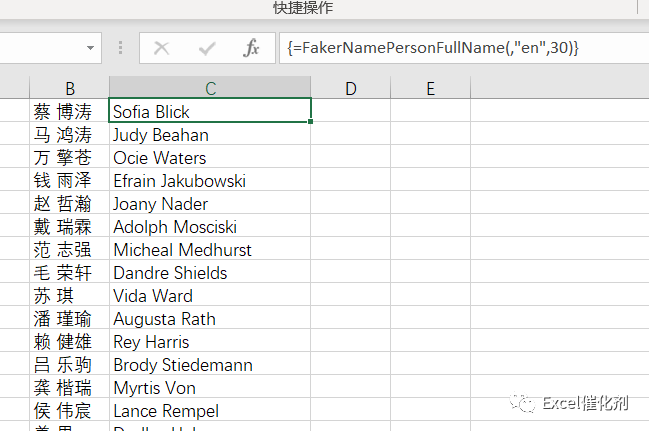Click the cell with name 蔡 博涛

pos(70,112)
